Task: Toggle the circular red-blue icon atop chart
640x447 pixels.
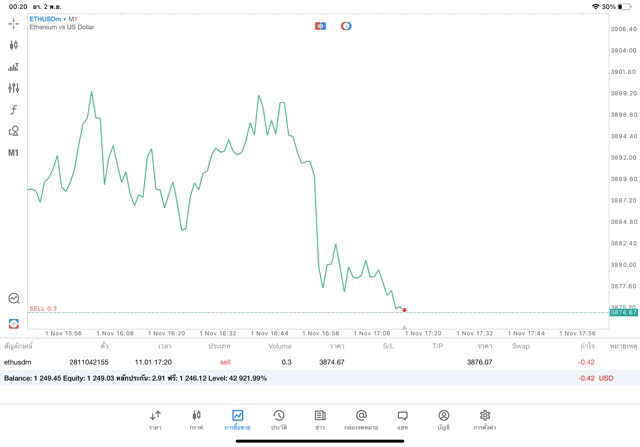Action: (346, 25)
